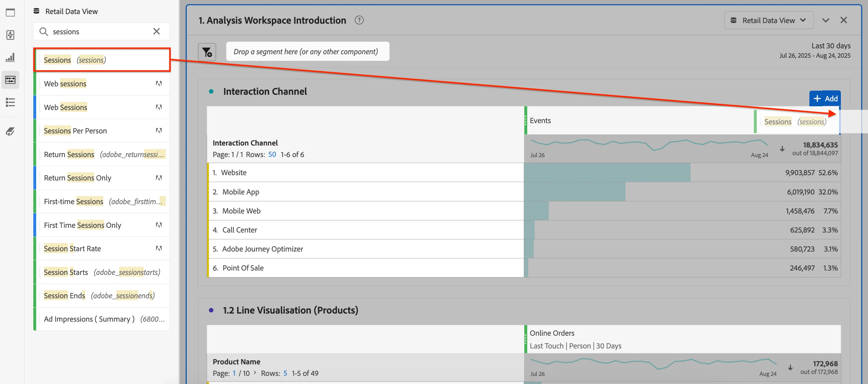Click the Add button in Interaction Channel

[825, 99]
